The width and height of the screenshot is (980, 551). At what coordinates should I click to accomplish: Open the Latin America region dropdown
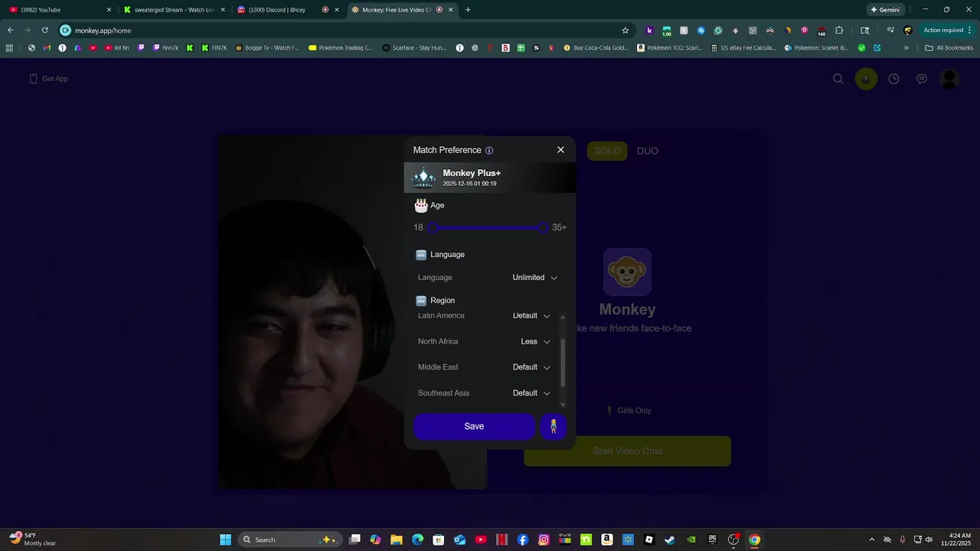click(x=531, y=315)
